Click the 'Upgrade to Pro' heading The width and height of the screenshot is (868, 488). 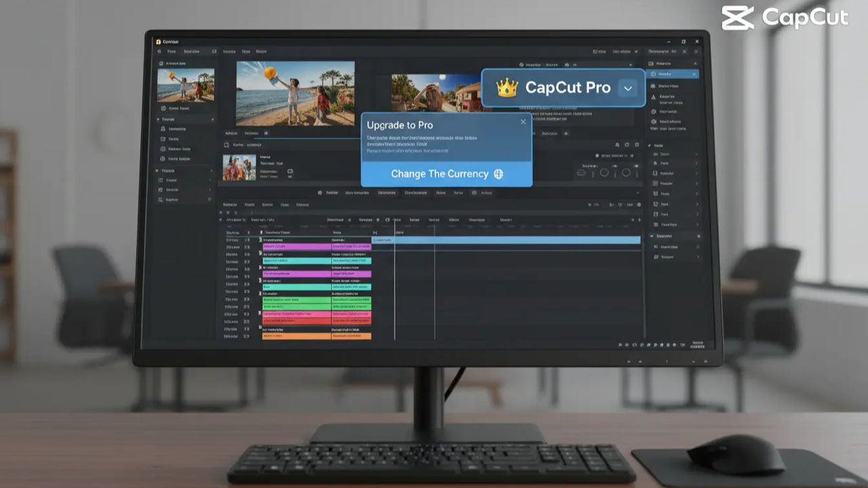pyautogui.click(x=399, y=125)
